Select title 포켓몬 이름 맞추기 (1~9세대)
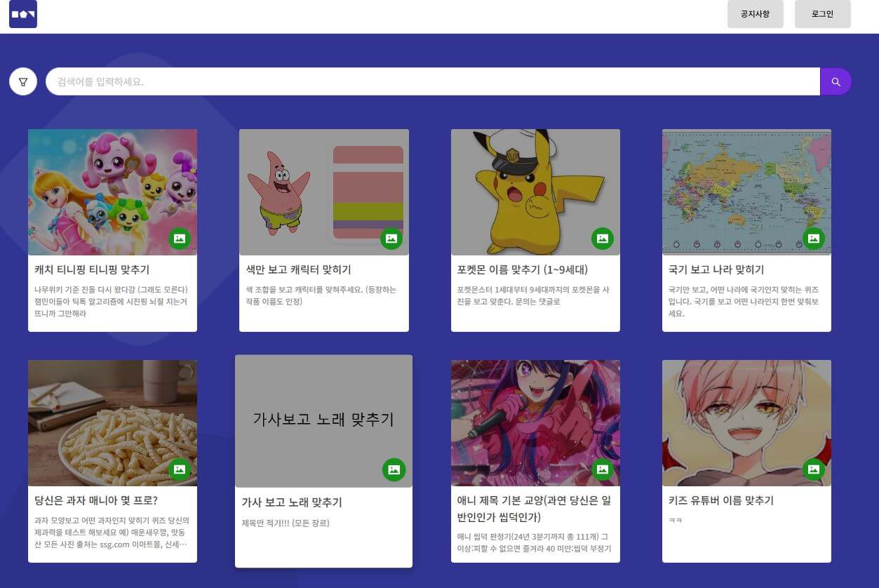This screenshot has width=879, height=588. pyautogui.click(x=523, y=269)
